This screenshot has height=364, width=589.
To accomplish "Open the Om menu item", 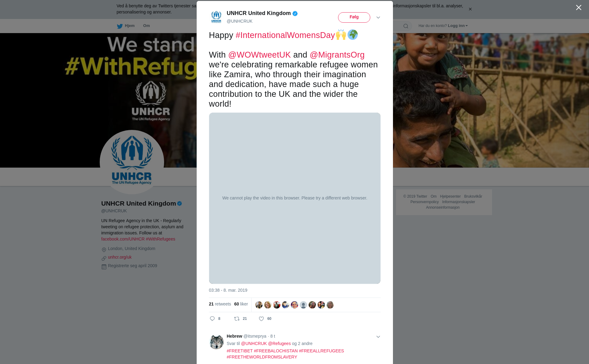I will [x=146, y=26].
